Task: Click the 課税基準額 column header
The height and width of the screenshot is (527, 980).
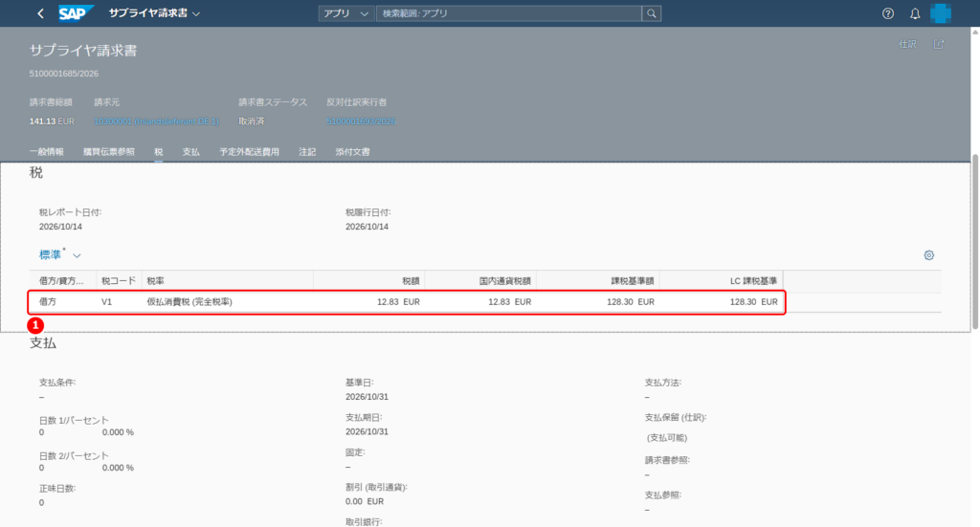Action: tap(597, 281)
